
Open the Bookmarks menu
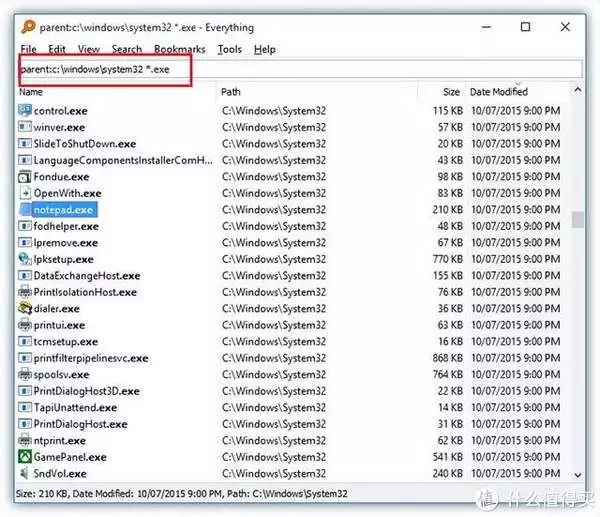[180, 49]
